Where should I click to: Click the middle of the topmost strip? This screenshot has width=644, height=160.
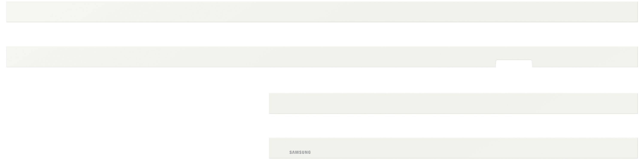point(322,12)
